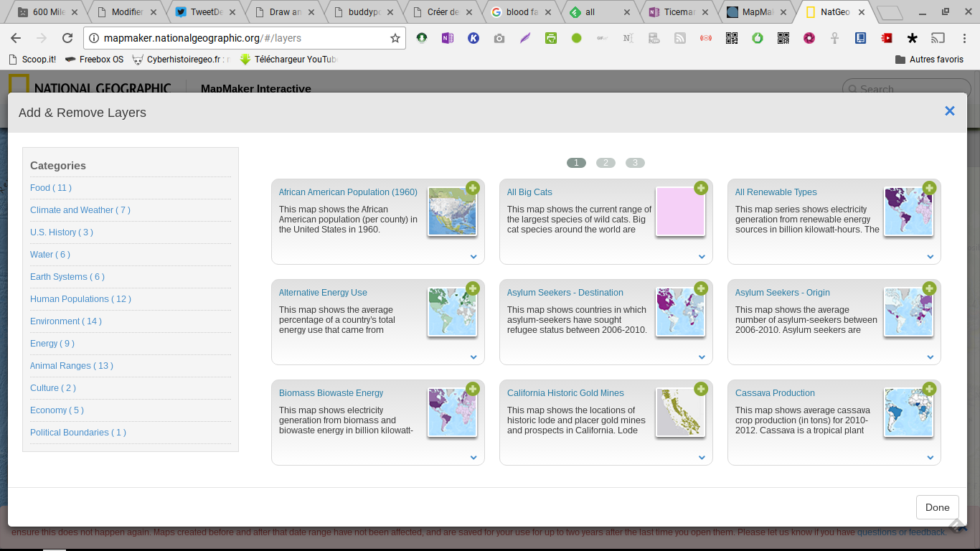The image size is (980, 551).
Task: Add the Biomass Biowaste Energy layer
Action: click(x=472, y=389)
